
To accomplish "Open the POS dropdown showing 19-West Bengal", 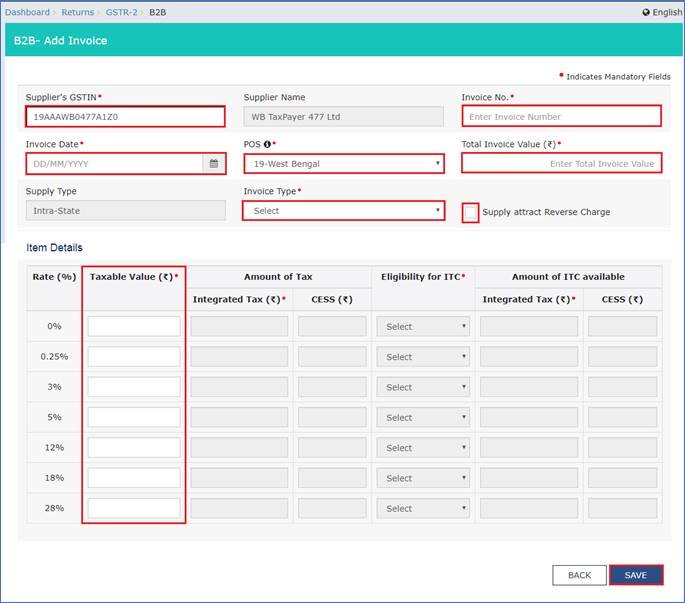I will click(x=343, y=164).
